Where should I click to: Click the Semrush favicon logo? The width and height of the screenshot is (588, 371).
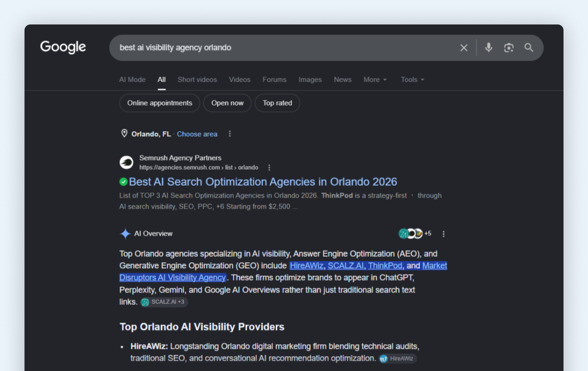pyautogui.click(x=126, y=162)
